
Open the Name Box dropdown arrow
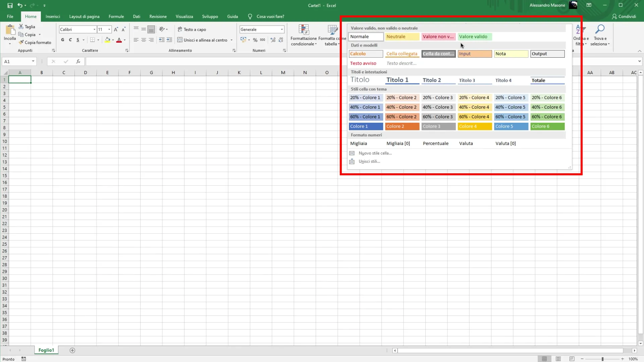pos(33,61)
